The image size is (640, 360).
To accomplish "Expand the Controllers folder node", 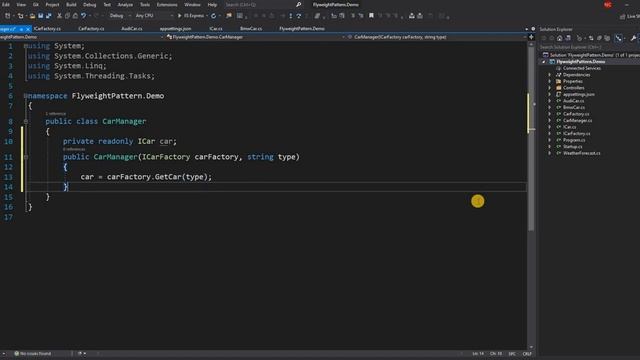I will (549, 88).
